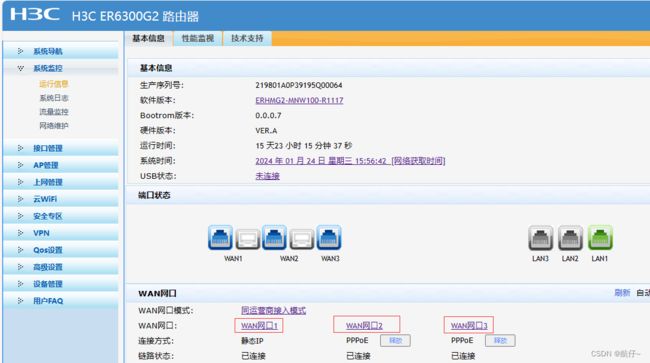Click the Bootrom version 0.0.0.7
The width and height of the screenshot is (650, 363).
tap(268, 116)
